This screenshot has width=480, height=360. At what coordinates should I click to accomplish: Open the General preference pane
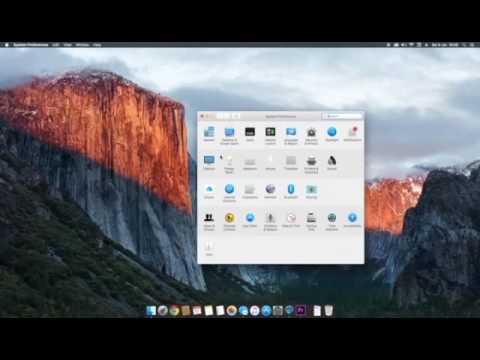click(209, 134)
